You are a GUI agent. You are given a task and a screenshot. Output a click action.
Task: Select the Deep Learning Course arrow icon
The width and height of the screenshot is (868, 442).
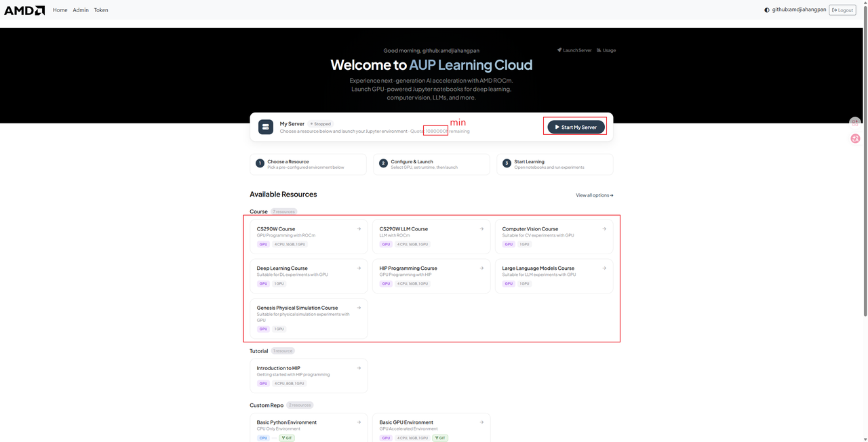[359, 268]
